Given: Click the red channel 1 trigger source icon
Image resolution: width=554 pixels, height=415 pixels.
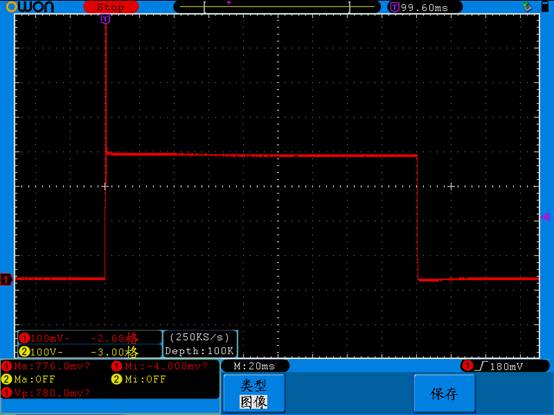Looking at the screenshot, I should [467, 366].
